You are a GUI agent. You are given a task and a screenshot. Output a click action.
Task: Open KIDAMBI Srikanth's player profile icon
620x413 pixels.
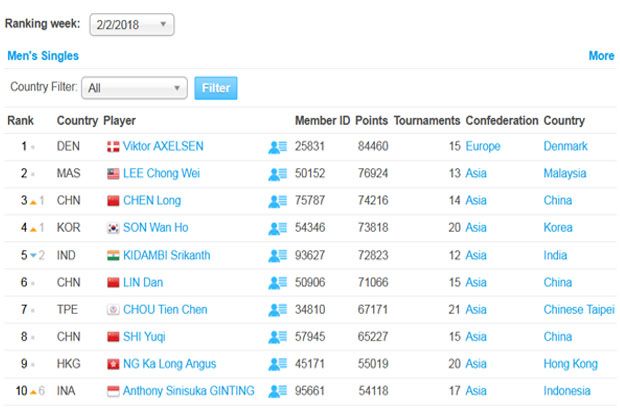278,256
